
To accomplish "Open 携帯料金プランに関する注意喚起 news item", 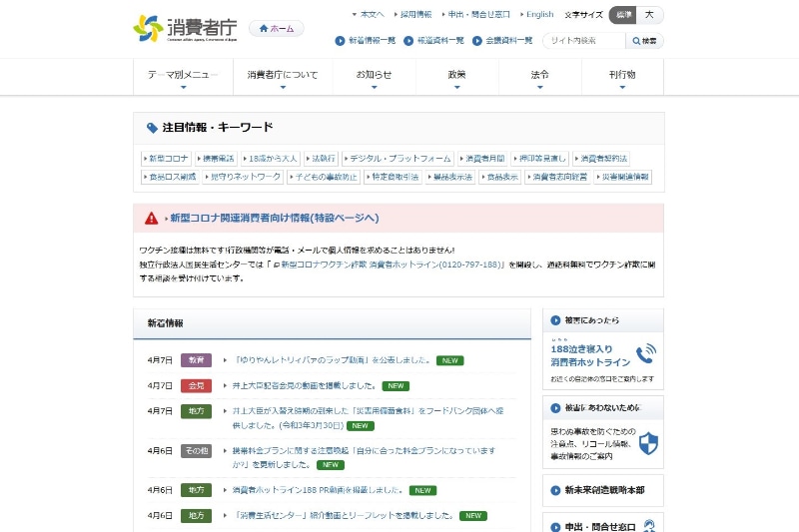I will pos(364,458).
